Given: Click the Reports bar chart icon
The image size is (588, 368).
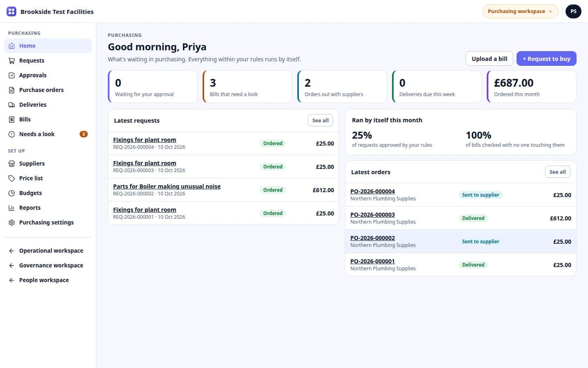Looking at the screenshot, I should tap(11, 208).
